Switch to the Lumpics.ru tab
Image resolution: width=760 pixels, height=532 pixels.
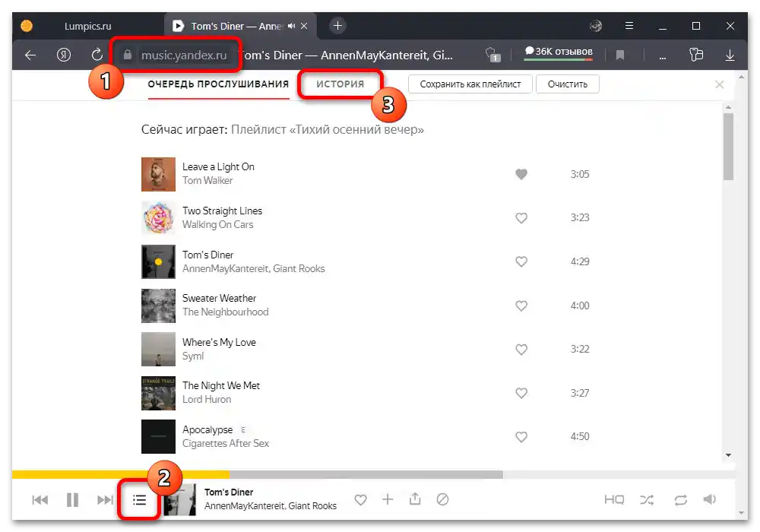[x=87, y=26]
